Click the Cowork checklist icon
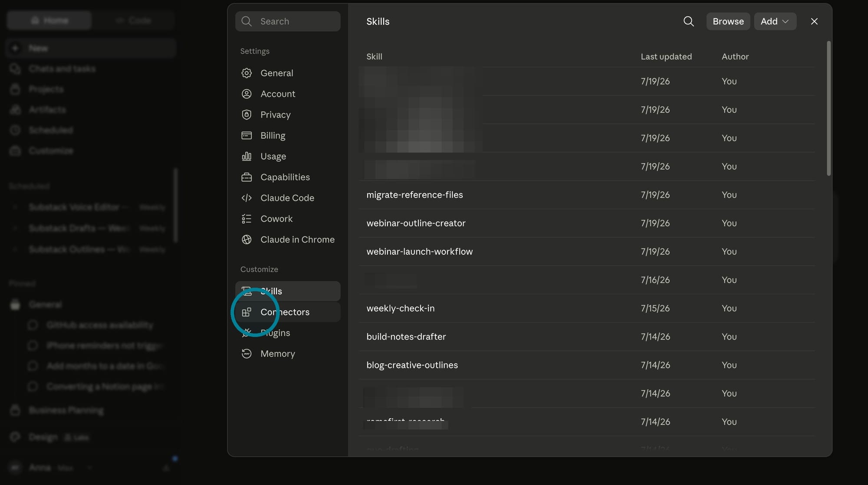868x485 pixels. pyautogui.click(x=247, y=219)
